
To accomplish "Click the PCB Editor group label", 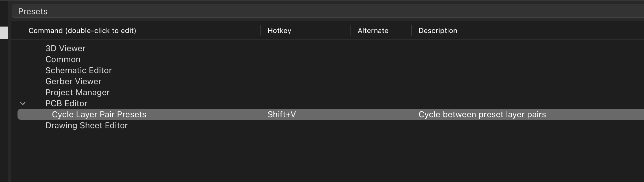I will [x=66, y=103].
